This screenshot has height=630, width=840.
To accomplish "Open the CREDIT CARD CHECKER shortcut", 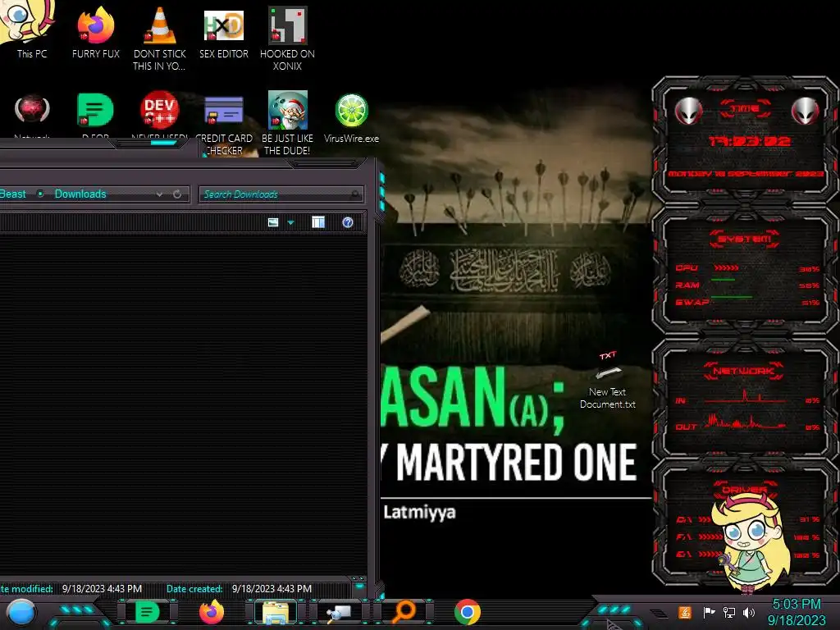I will (224, 125).
